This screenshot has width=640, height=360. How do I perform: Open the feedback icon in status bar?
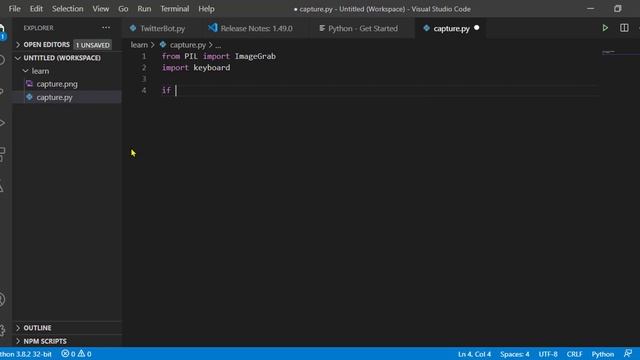(628, 353)
